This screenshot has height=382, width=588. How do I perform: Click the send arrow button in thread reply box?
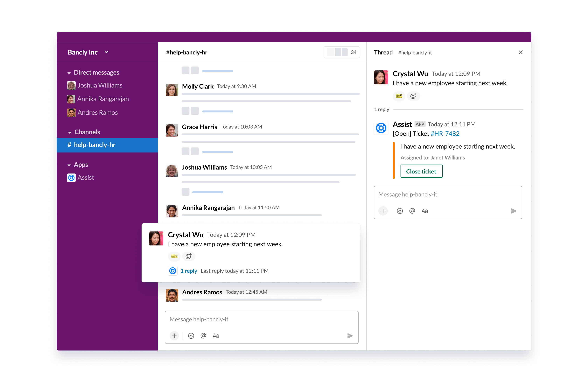[x=514, y=210]
